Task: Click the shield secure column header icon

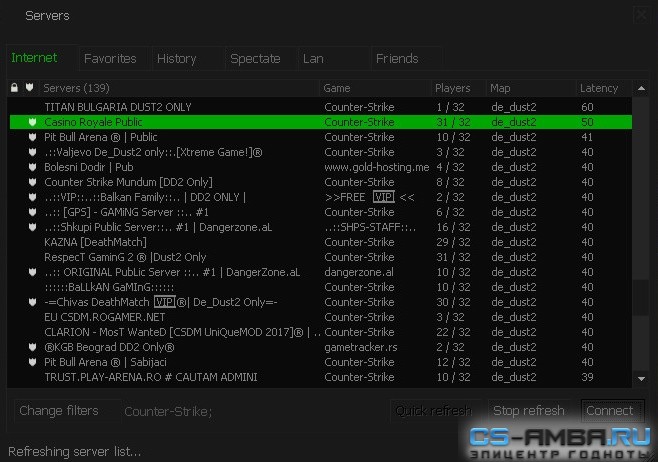Action: [29, 87]
